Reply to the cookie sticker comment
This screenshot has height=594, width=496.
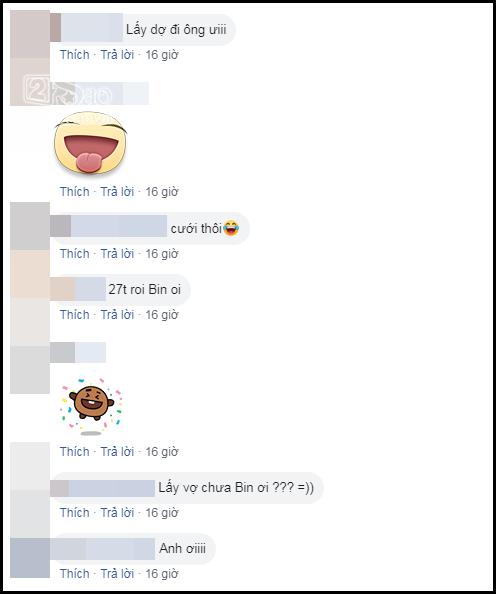(x=117, y=452)
